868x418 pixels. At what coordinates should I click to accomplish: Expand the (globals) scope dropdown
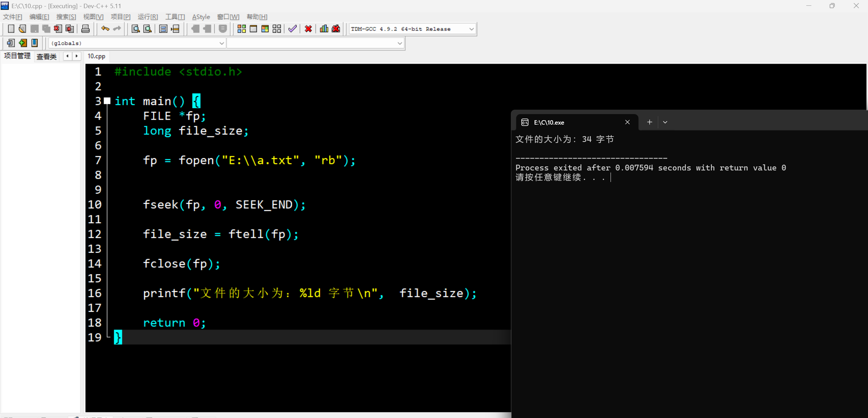pyautogui.click(x=221, y=43)
